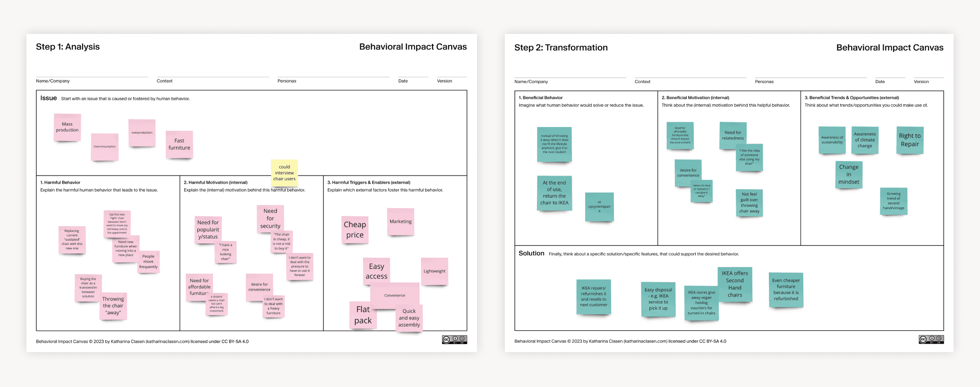Click the 'Change in mindset' sticky note
Viewport: 980px width, 387px height.
849,174
